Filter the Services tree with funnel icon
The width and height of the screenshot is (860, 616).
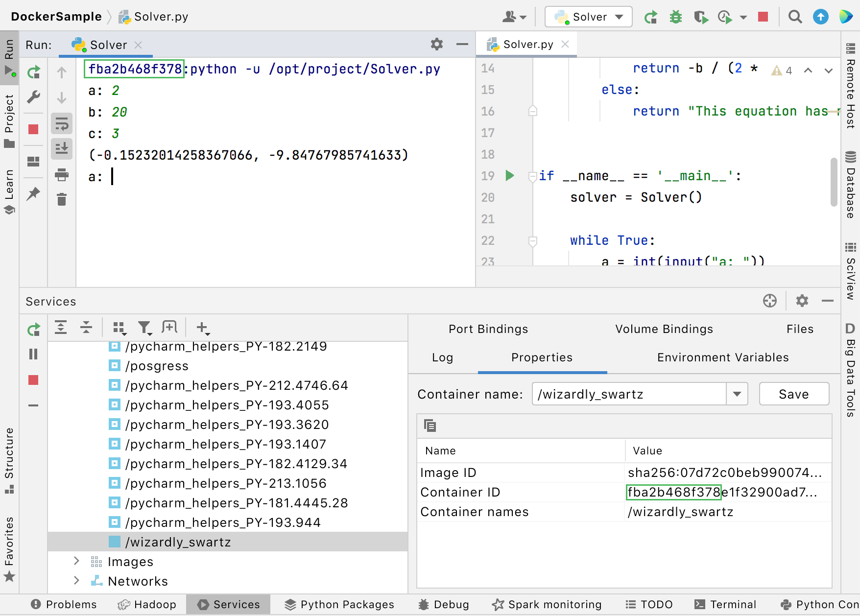click(144, 328)
